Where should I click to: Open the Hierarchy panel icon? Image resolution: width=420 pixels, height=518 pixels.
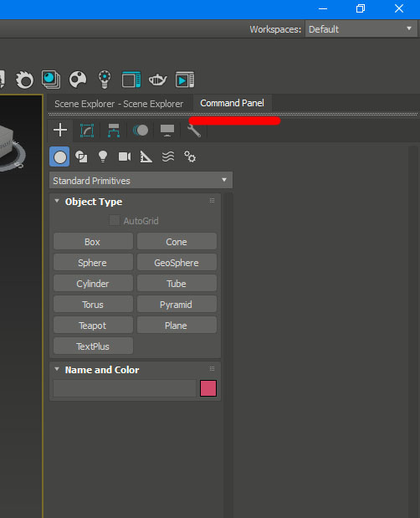pos(114,131)
